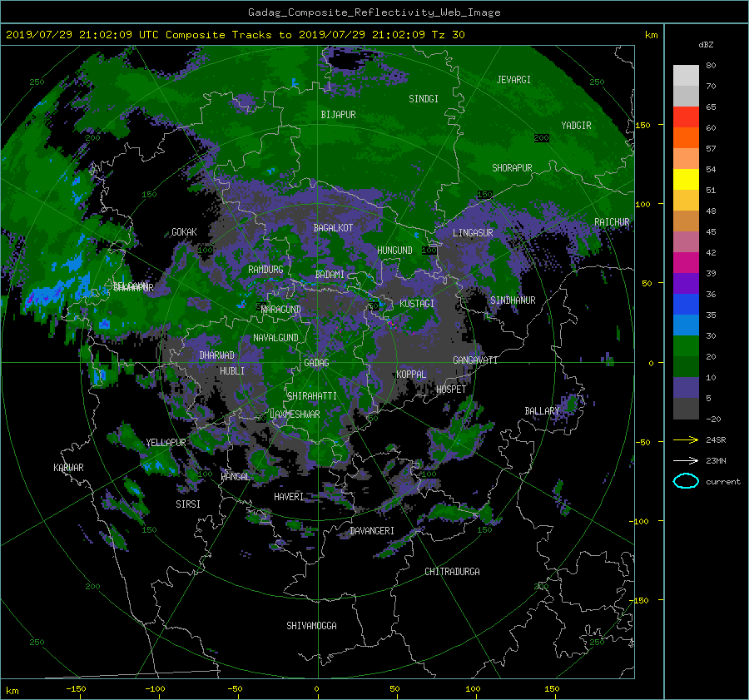749x700 pixels.
Task: Click the white 23MN arrow legend icon
Action: [686, 460]
